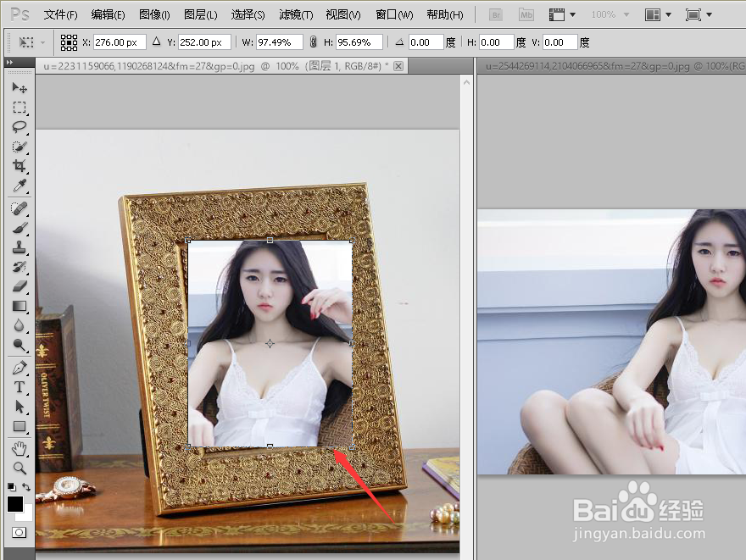Image resolution: width=746 pixels, height=560 pixels.
Task: Select the Brush tool
Action: tap(19, 228)
